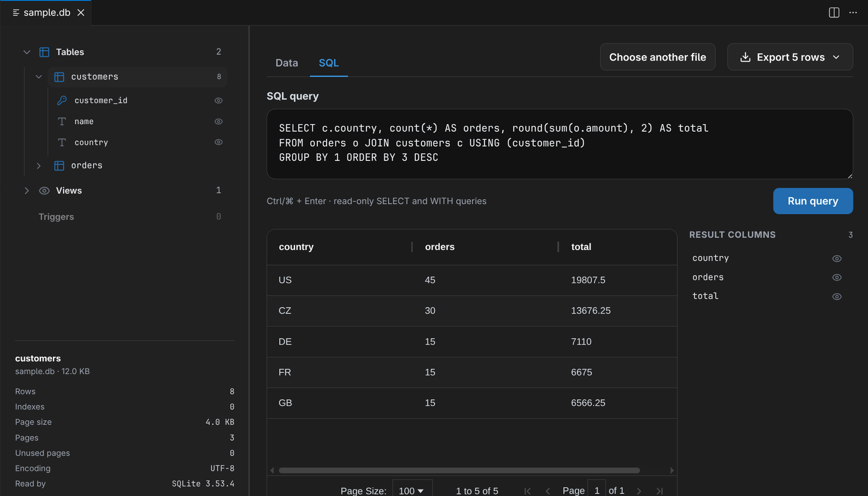Toggle visibility of country column in sidebar
Image resolution: width=868 pixels, height=496 pixels.
(x=219, y=142)
